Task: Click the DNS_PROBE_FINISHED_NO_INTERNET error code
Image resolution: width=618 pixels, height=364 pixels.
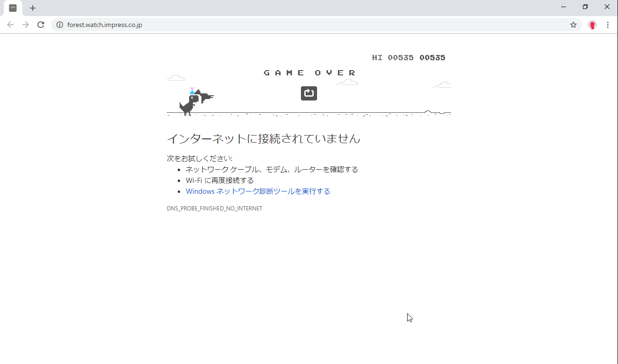Action: click(x=214, y=208)
